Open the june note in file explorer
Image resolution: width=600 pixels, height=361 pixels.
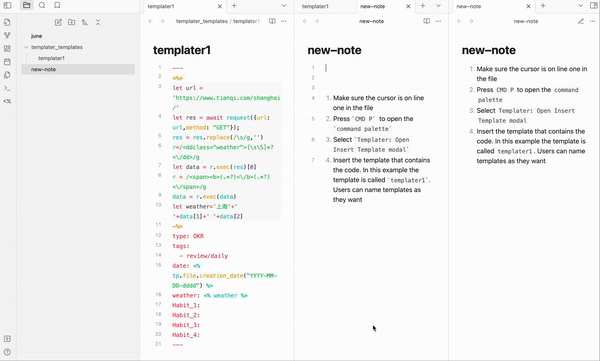[78, 36]
